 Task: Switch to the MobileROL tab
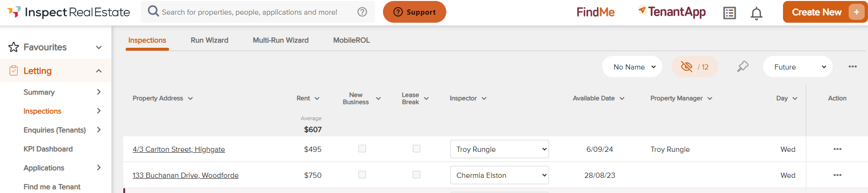click(x=351, y=40)
